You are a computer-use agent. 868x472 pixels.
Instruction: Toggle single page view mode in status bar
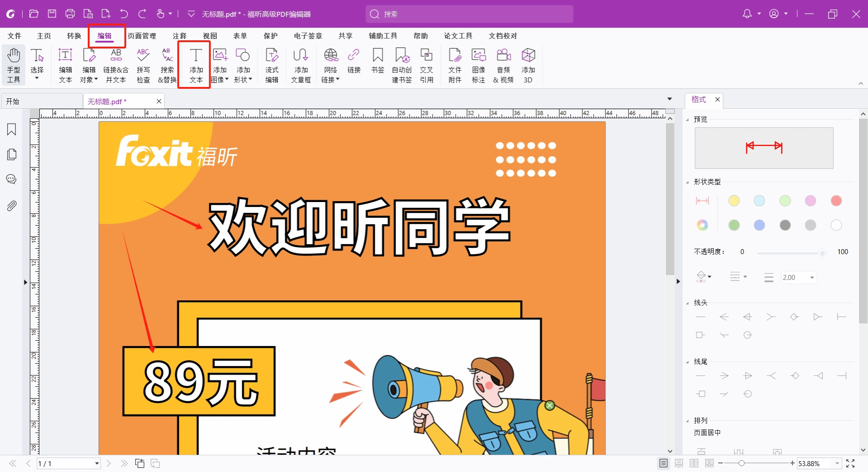pos(663,463)
